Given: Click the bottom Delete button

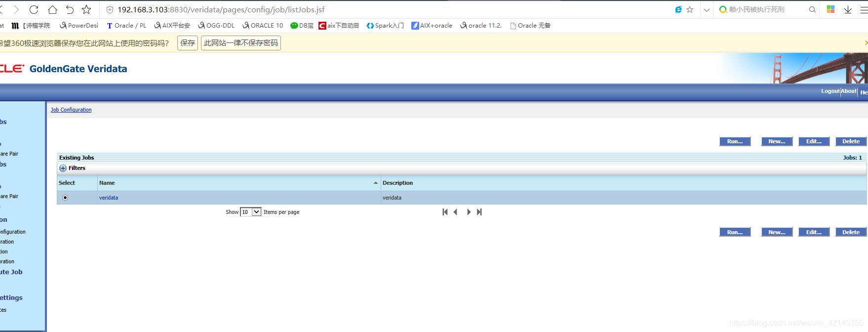Looking at the screenshot, I should point(851,232).
